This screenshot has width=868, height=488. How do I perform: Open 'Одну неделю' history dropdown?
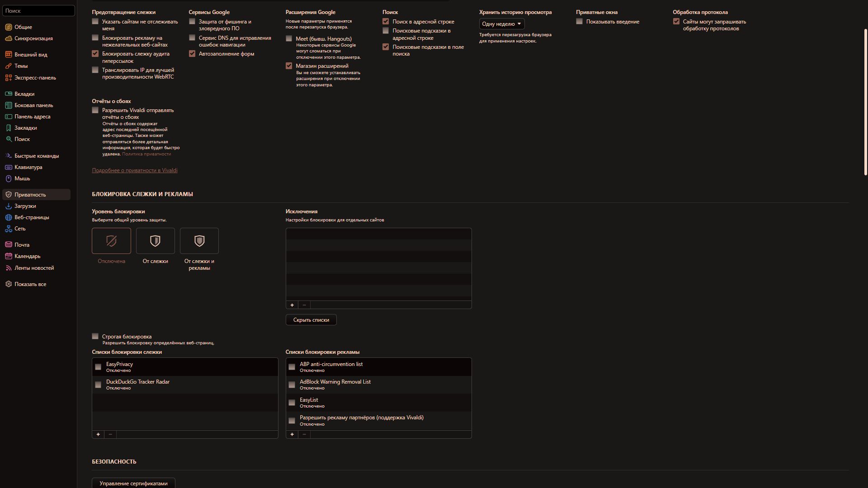pos(501,24)
